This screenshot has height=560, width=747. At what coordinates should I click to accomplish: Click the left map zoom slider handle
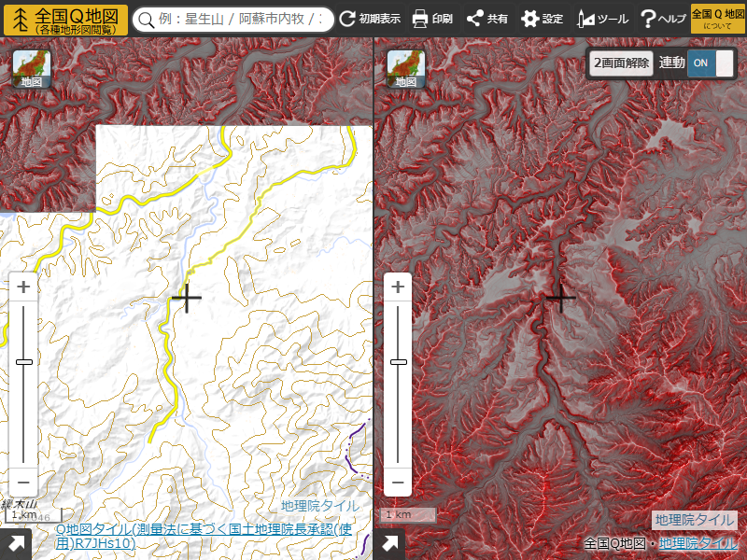point(24,362)
